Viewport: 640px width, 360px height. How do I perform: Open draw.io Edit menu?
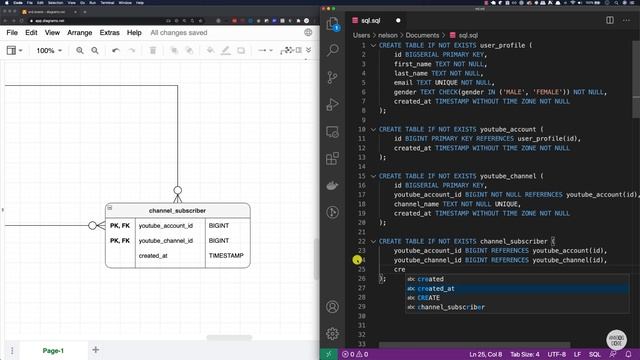pos(31,33)
